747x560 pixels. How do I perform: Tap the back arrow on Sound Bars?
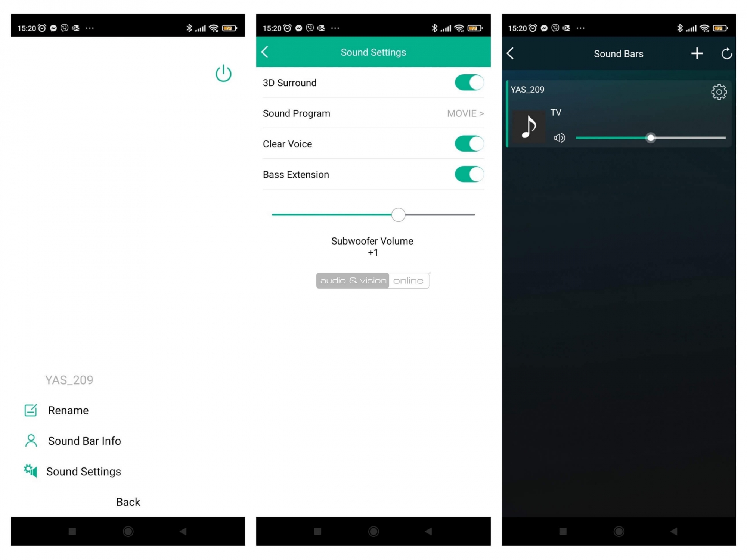tap(511, 53)
